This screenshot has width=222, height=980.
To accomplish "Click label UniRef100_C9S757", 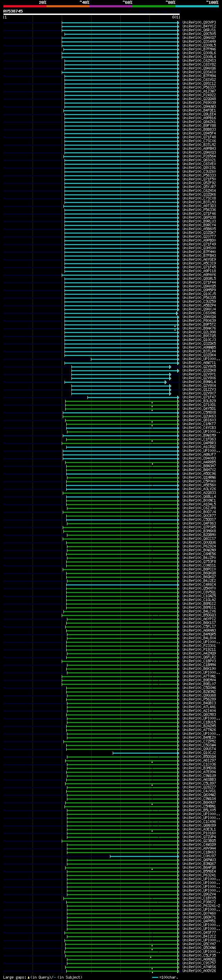I will click(199, 963).
